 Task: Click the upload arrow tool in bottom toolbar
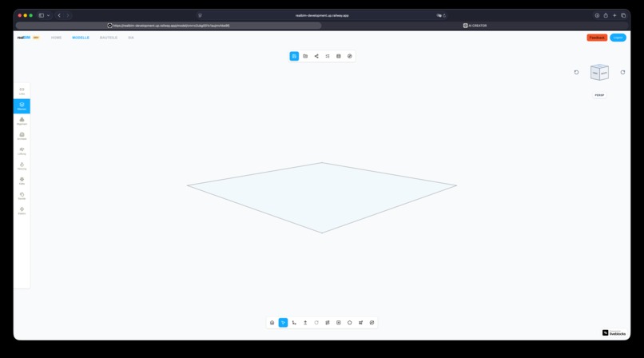(305, 323)
